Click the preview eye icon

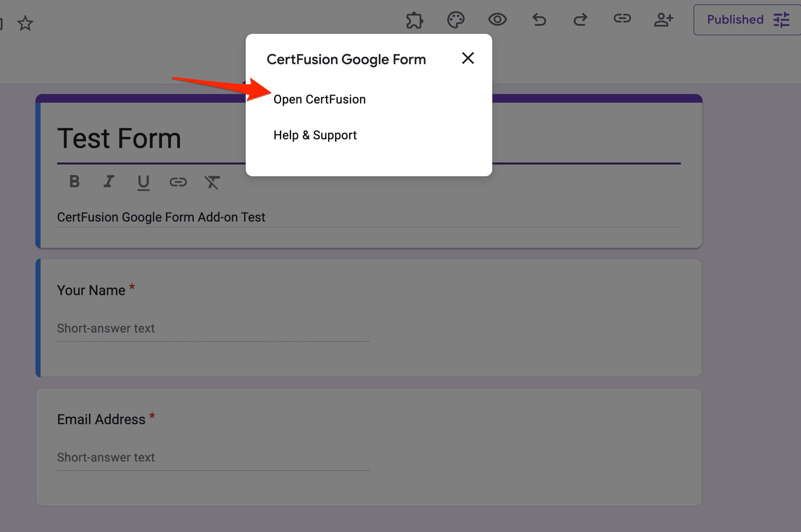(x=497, y=19)
